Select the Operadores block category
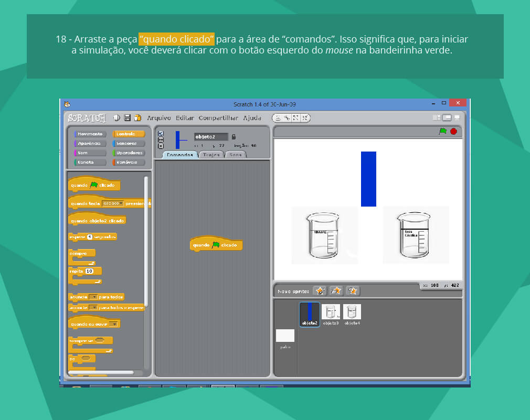530x420 pixels. click(129, 153)
